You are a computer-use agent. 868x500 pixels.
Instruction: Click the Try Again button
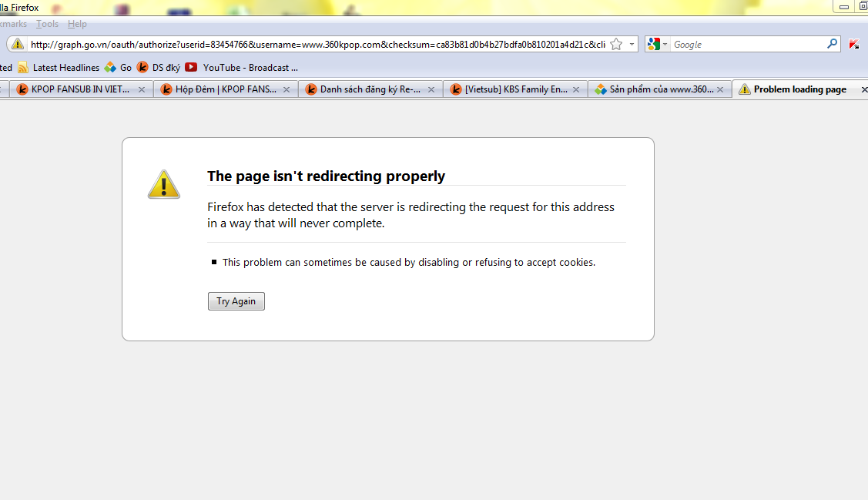pos(236,301)
